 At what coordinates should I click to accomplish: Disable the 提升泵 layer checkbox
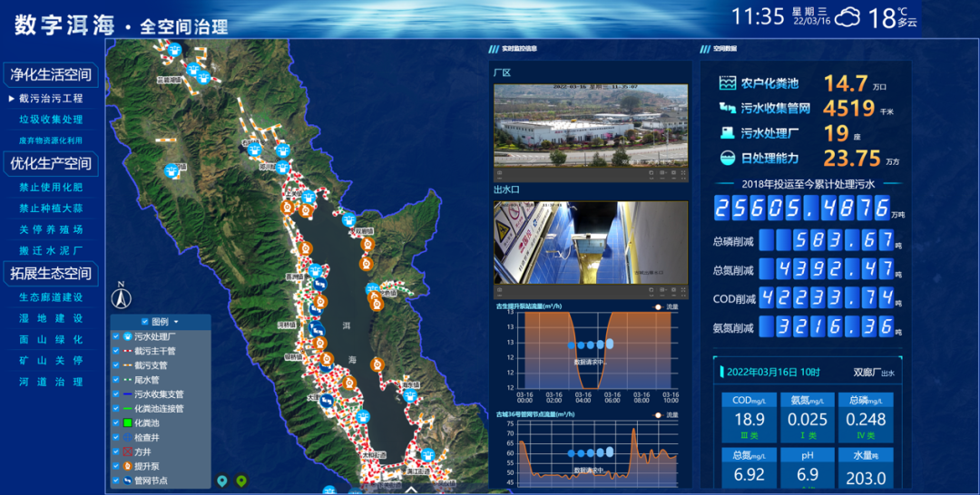(x=116, y=466)
